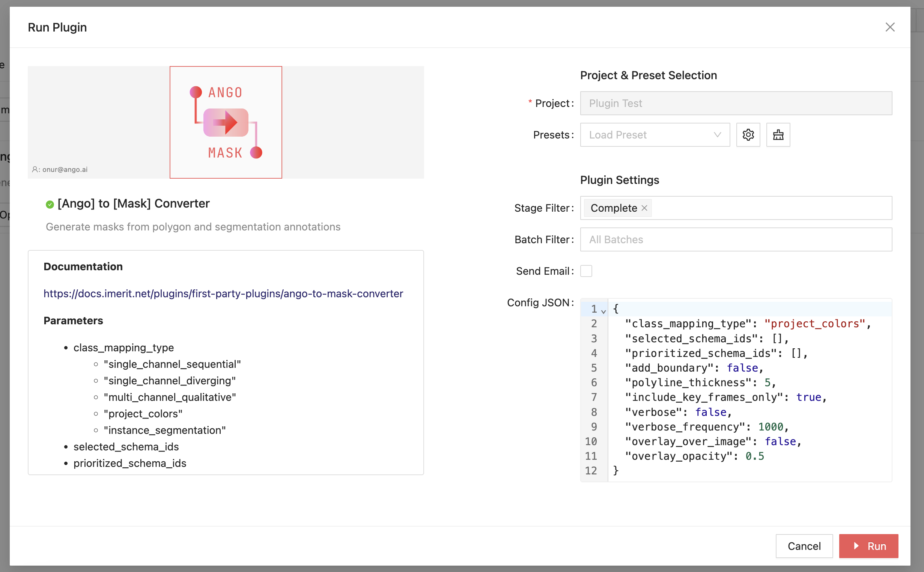Enable the Send Email checkbox
924x572 pixels.
(586, 271)
